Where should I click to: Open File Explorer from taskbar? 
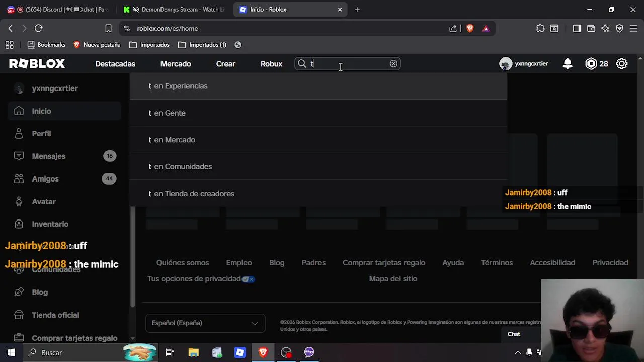point(194,352)
